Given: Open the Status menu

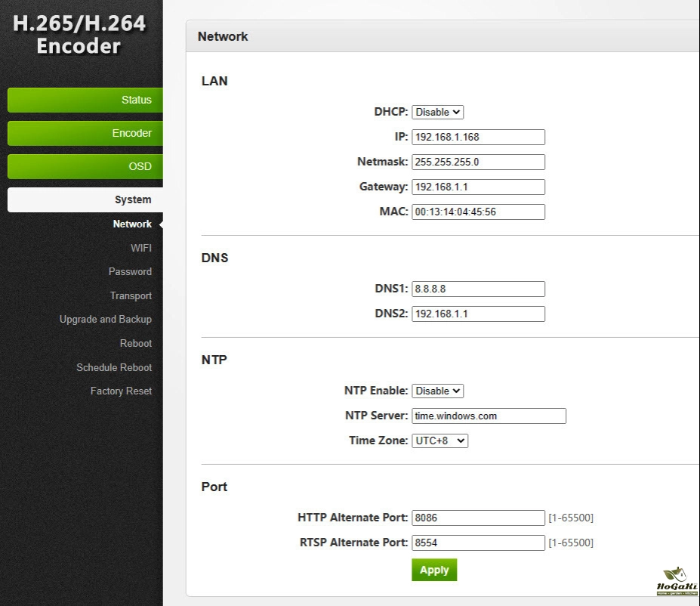Looking at the screenshot, I should click(85, 100).
